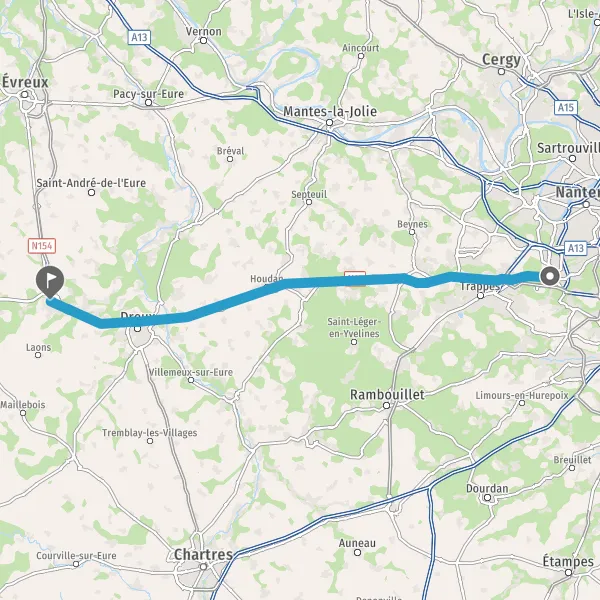600x600 pixels.
Task: Click the A13 shield above the start marker
Action: pos(576,248)
